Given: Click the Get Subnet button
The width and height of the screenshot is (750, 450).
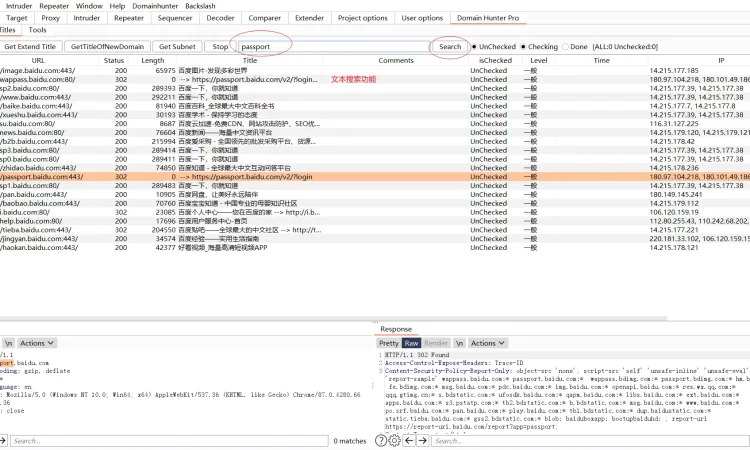Looking at the screenshot, I should click(x=177, y=46).
